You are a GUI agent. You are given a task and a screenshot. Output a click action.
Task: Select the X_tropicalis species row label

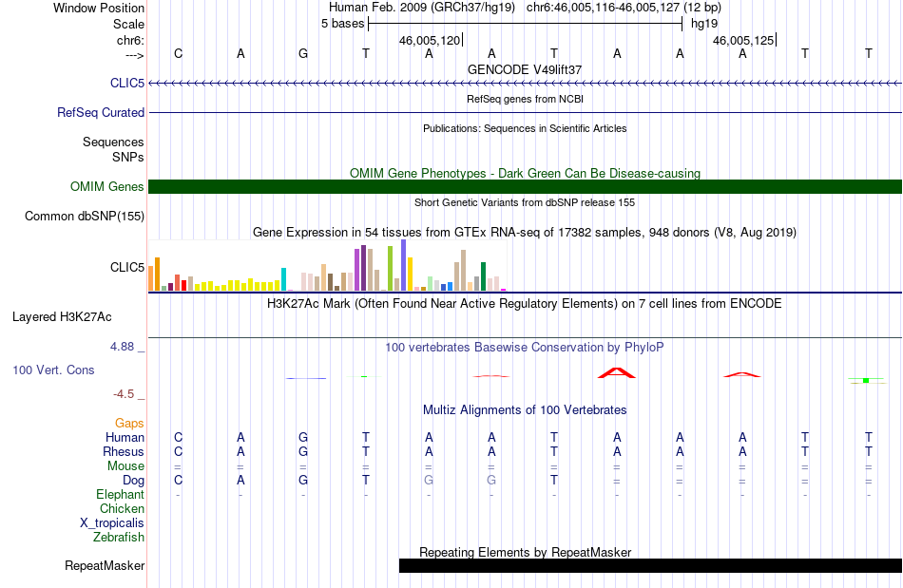(x=112, y=523)
